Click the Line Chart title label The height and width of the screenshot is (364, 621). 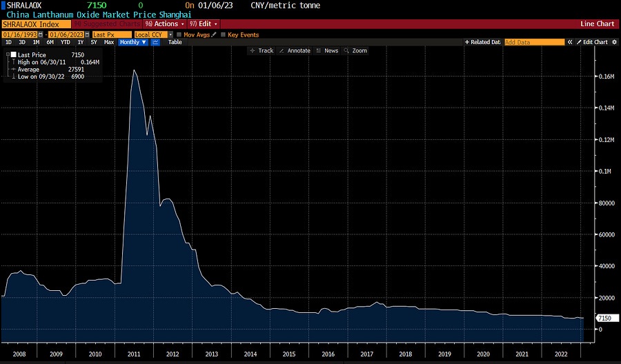click(x=598, y=23)
